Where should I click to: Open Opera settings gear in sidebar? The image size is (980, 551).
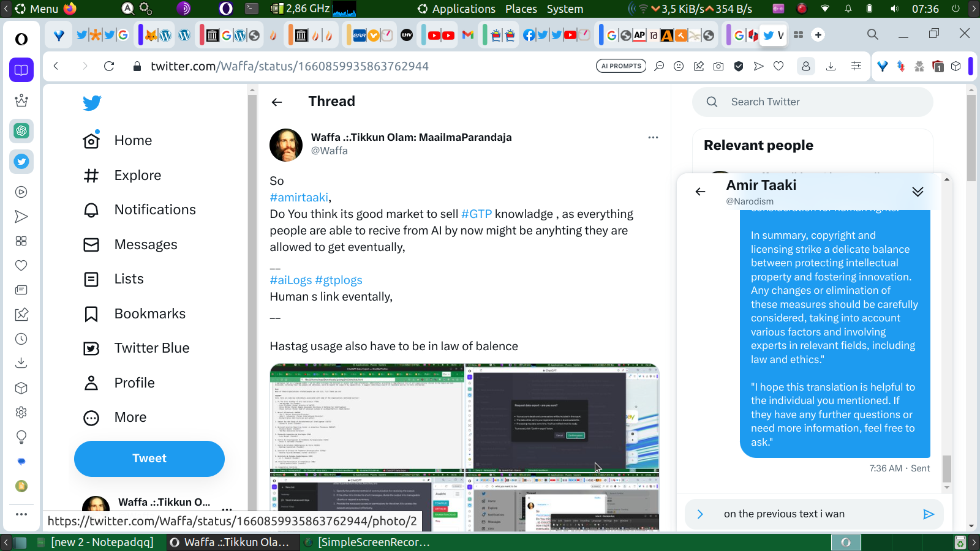[x=21, y=413]
